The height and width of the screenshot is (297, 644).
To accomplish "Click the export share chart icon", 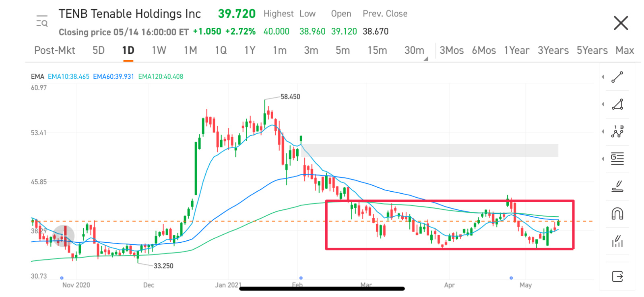I will pyautogui.click(x=617, y=277).
